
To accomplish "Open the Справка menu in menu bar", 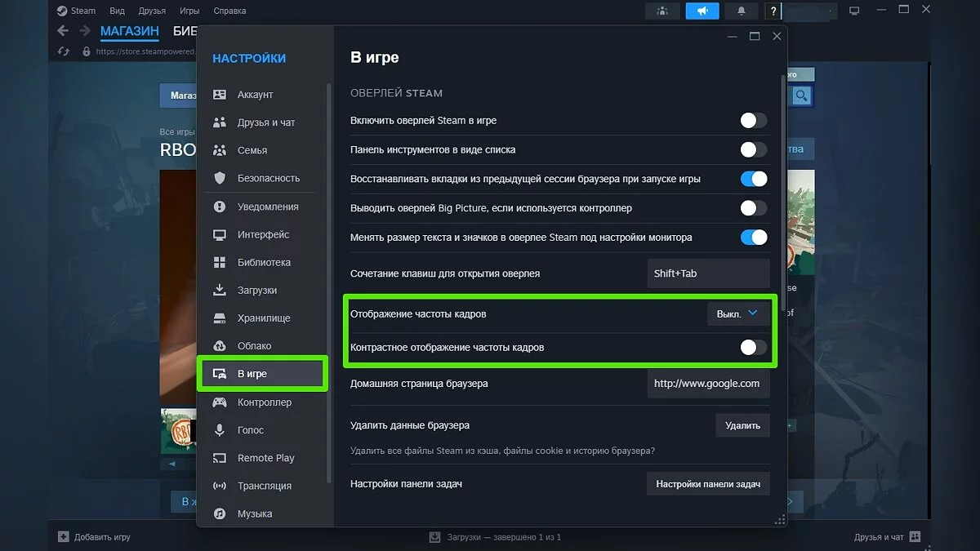I will pos(229,11).
